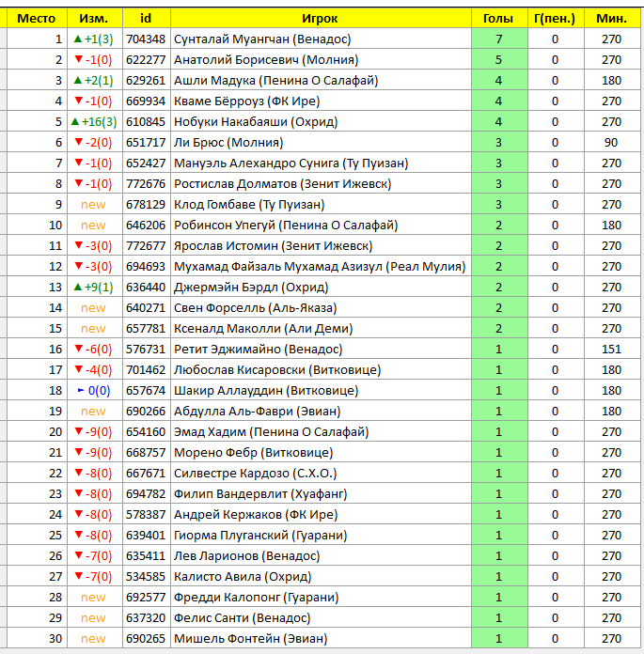The image size is (644, 654).
Task: Click the goals cell showing 7
Action: [499, 39]
